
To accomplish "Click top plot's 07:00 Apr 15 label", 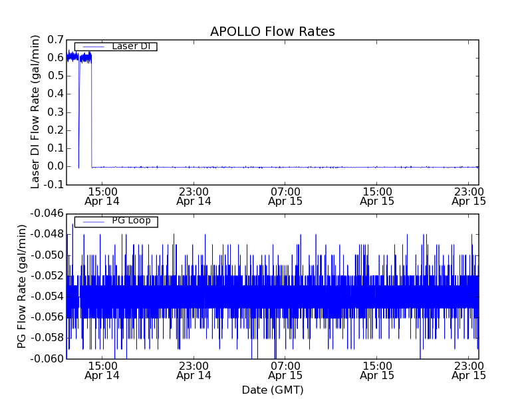I will [285, 196].
